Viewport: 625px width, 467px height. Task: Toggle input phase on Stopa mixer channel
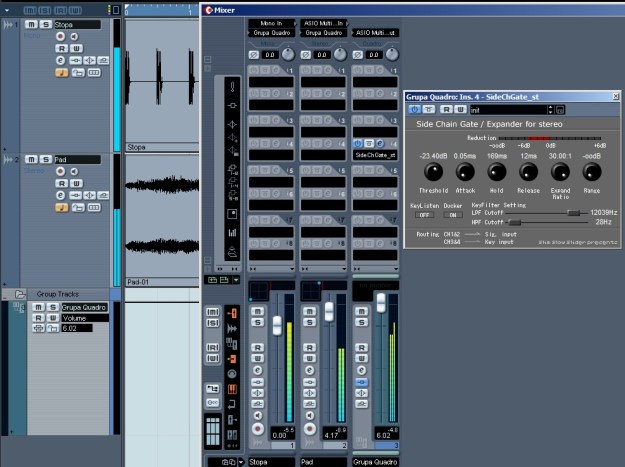click(256, 55)
